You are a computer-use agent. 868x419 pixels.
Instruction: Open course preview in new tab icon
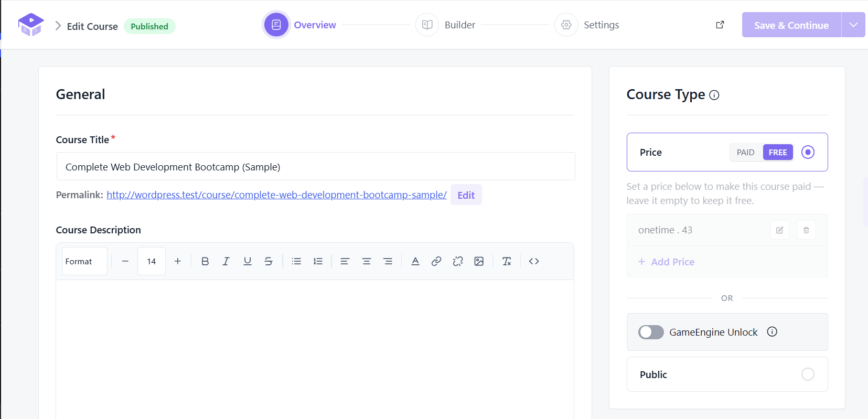(720, 25)
